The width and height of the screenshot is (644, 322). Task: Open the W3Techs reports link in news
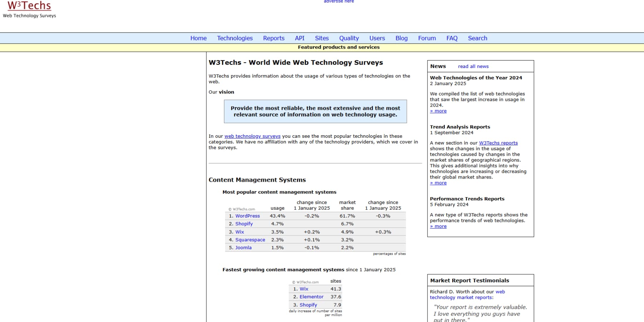[498, 143]
